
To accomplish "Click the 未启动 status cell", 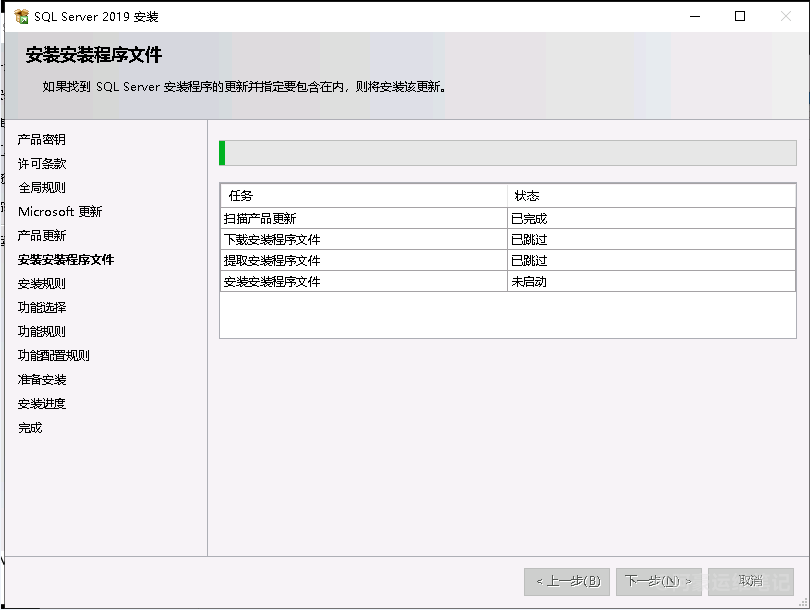I will pyautogui.click(x=651, y=281).
